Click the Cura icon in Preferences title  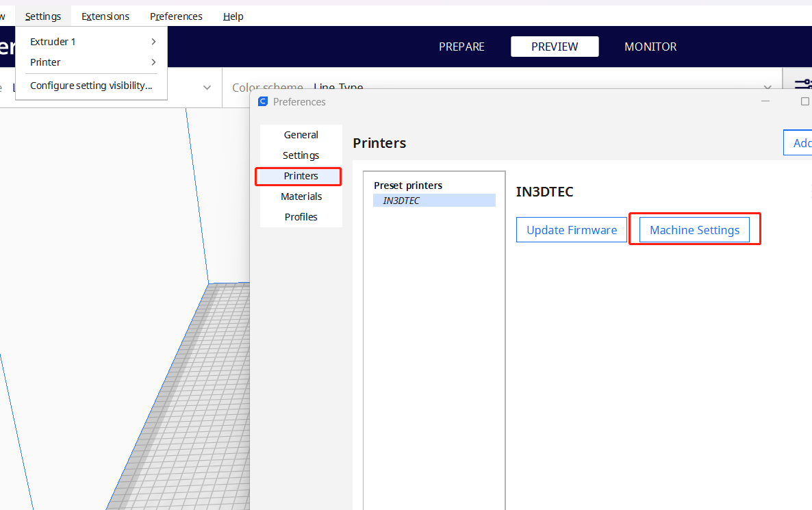pos(263,101)
